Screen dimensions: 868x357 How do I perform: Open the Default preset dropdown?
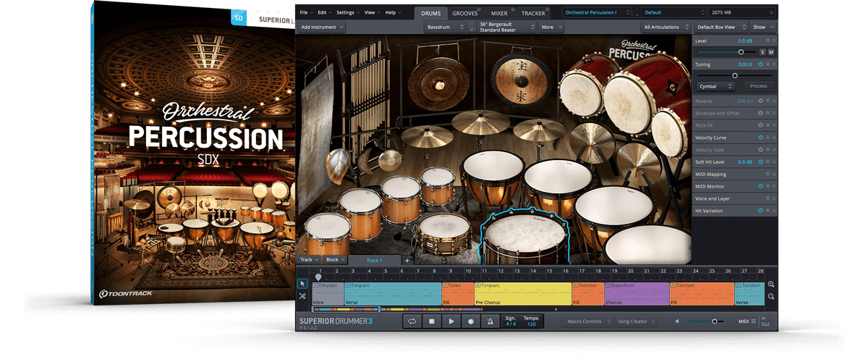tap(674, 12)
